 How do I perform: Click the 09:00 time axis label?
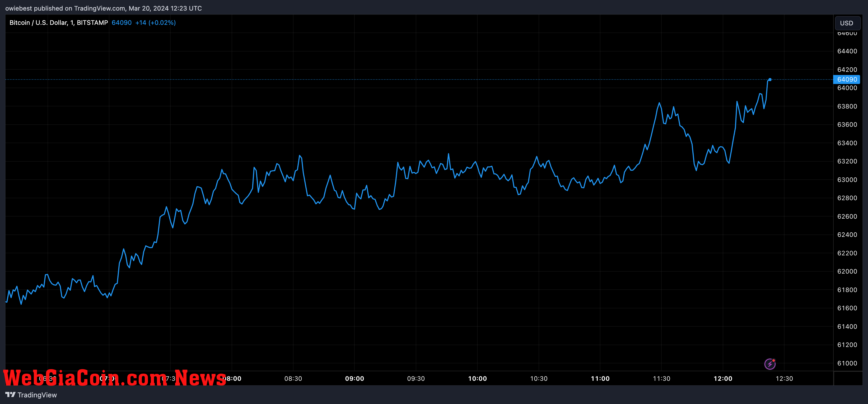pyautogui.click(x=354, y=378)
